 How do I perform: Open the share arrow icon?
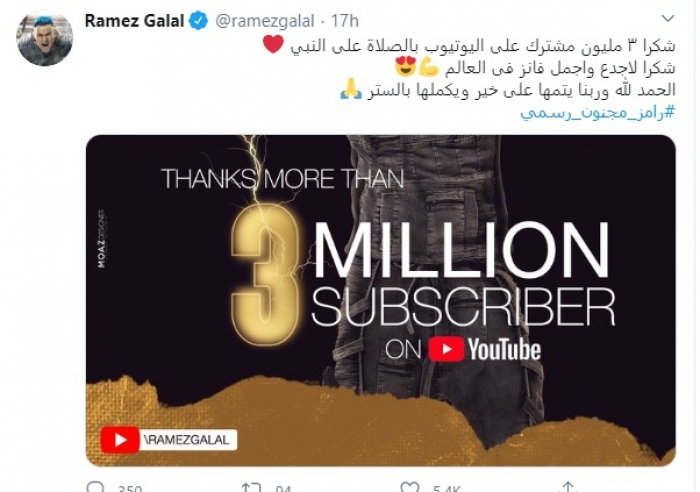[x=567, y=487]
